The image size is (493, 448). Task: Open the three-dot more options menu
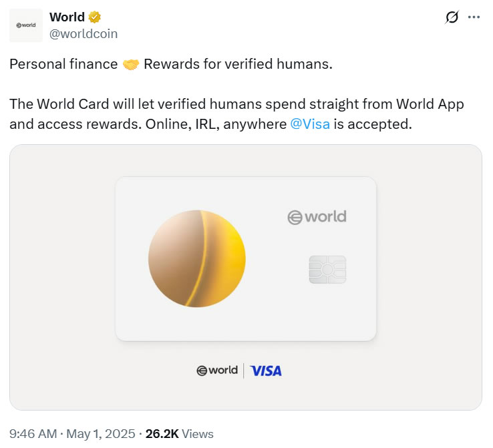tap(474, 17)
